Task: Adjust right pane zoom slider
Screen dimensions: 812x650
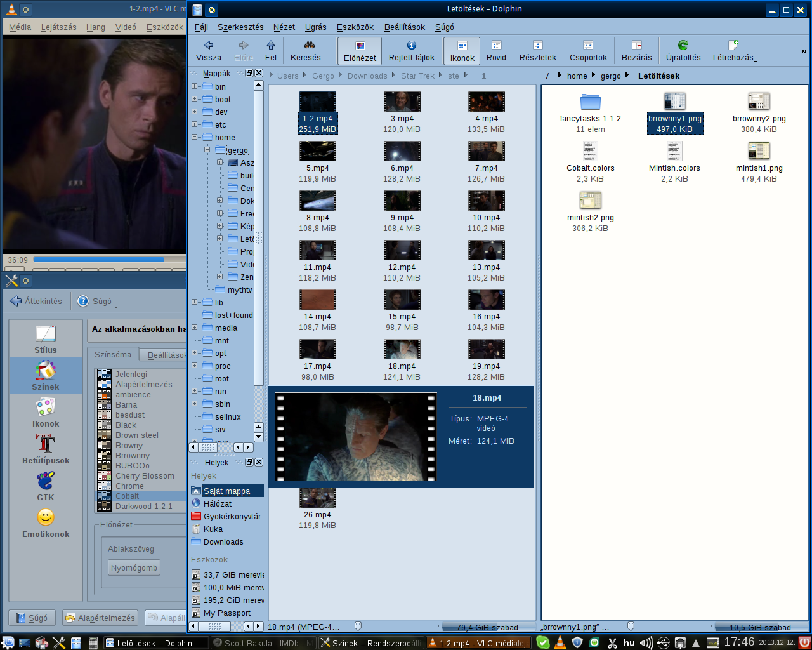Action: pyautogui.click(x=631, y=626)
